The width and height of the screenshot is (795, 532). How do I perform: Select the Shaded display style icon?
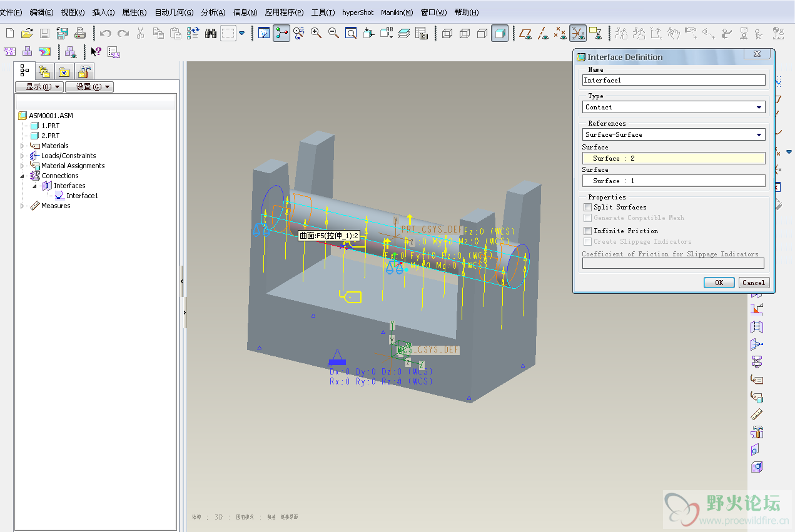[x=499, y=33]
